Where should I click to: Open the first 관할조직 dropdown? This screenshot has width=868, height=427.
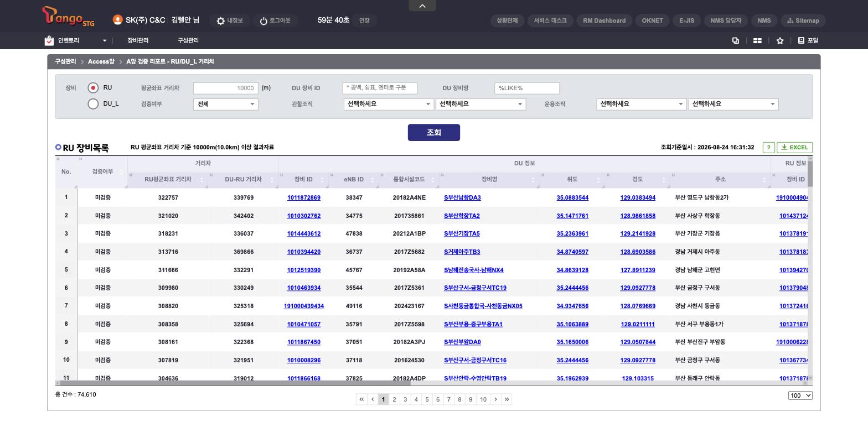[389, 104]
